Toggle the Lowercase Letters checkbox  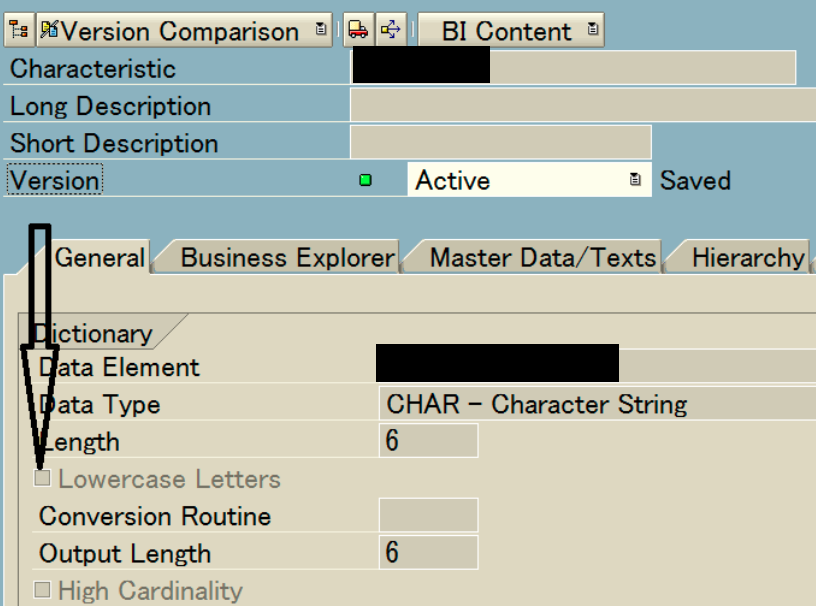coord(42,479)
